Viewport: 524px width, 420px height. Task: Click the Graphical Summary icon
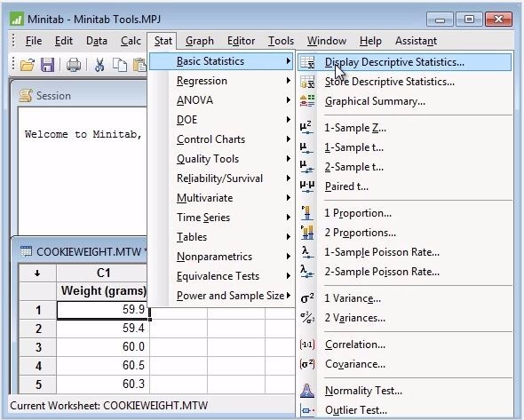coord(307,101)
